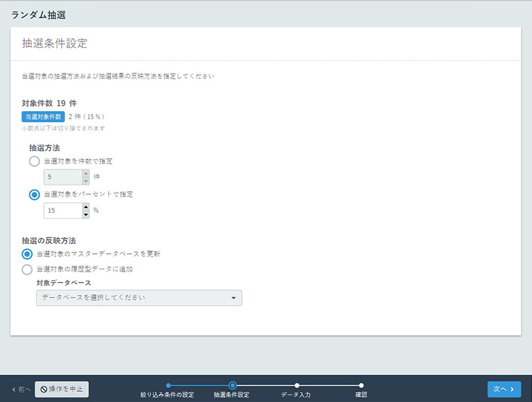Click the 操作を中止 button

[62, 389]
